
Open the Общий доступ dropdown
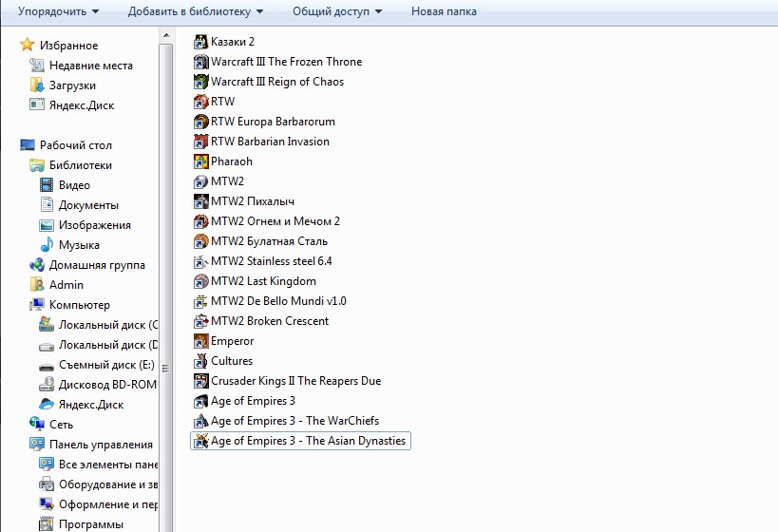(337, 11)
